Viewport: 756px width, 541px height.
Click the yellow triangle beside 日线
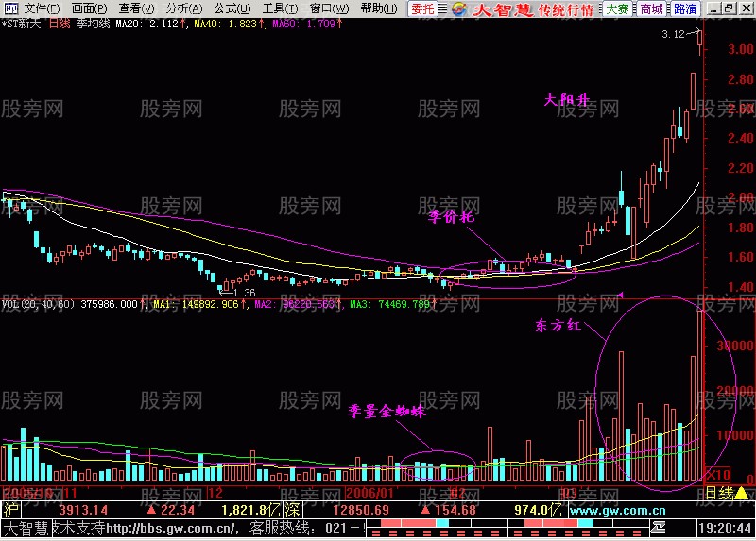pyautogui.click(x=741, y=493)
